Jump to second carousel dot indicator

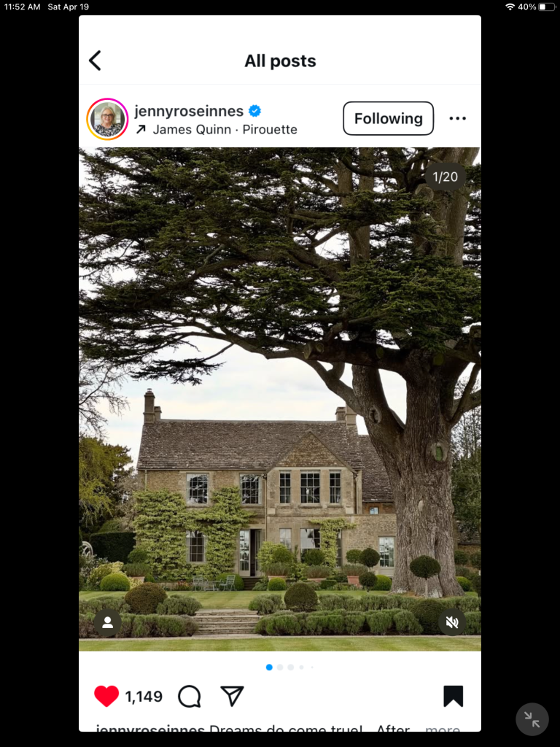(x=280, y=667)
